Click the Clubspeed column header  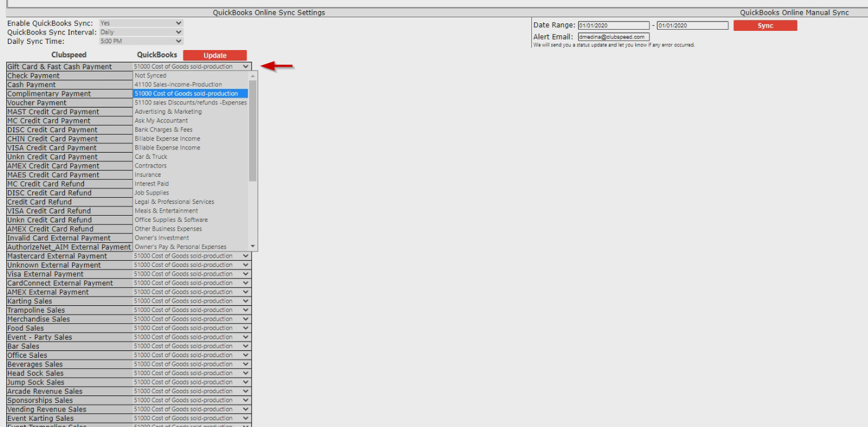click(69, 55)
